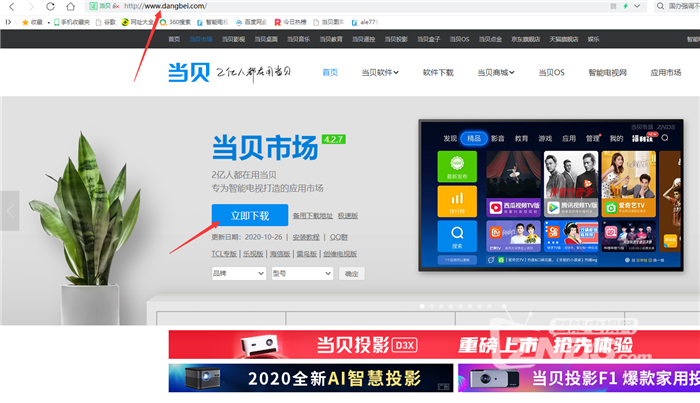700x403 pixels.
Task: Open 当贝桌面 in the black top bar
Action: pos(266,39)
